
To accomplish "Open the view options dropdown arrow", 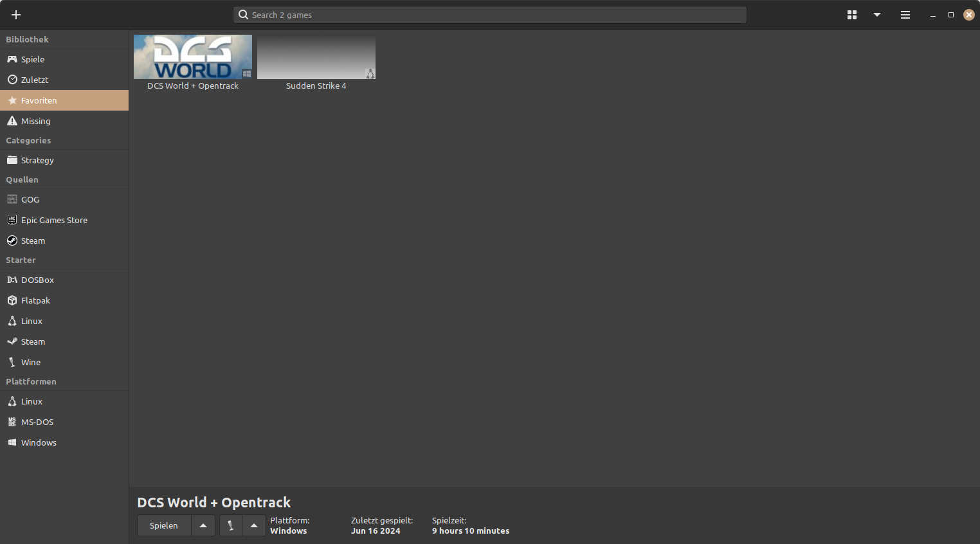I will (x=877, y=15).
